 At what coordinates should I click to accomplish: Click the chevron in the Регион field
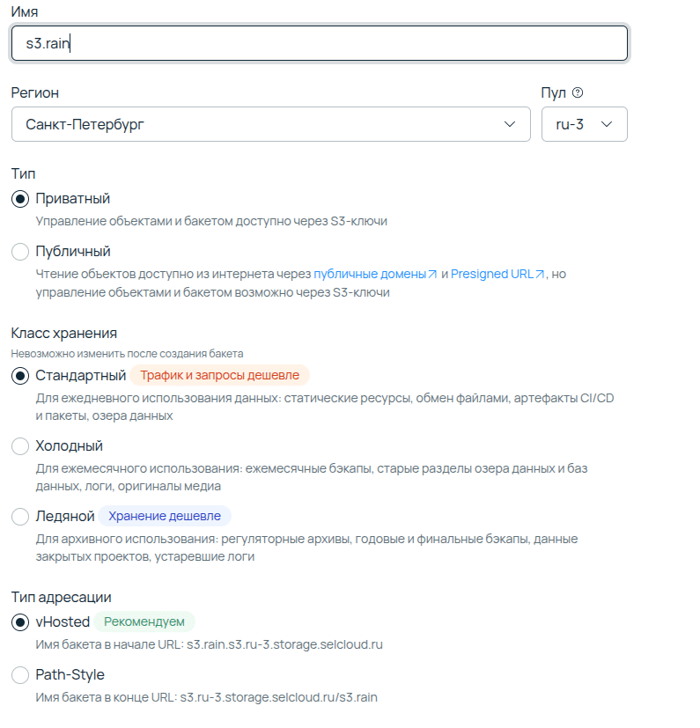[510, 124]
